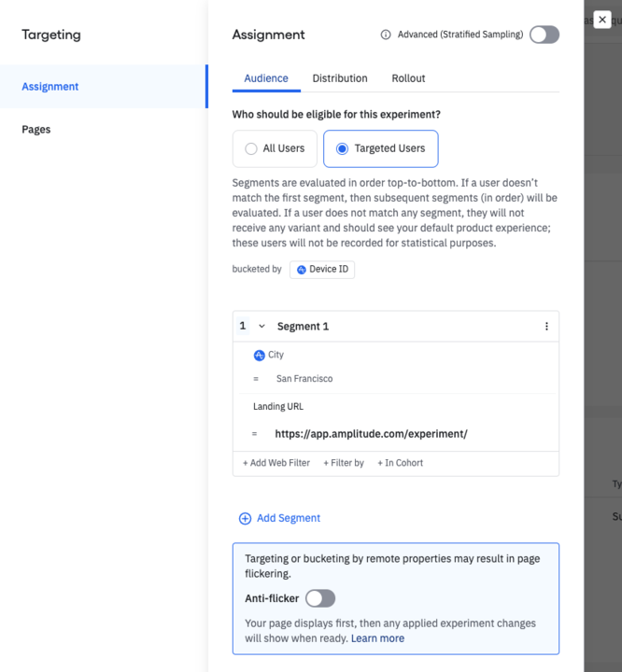Viewport: 622px width, 672px height.
Task: Open the City property selector
Action: (269, 356)
